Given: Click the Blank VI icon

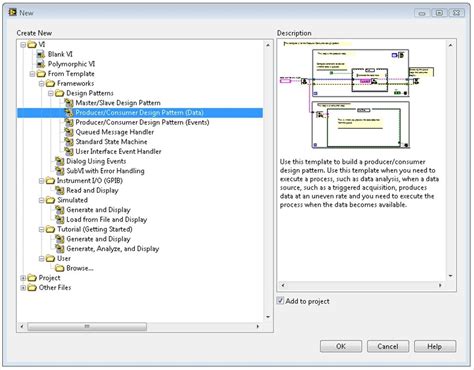Looking at the screenshot, I should pos(41,54).
